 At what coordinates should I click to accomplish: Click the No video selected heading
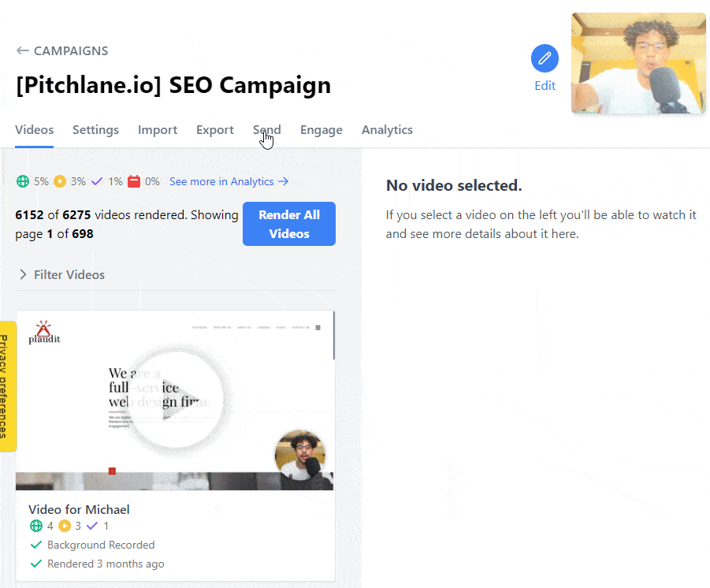pos(454,185)
